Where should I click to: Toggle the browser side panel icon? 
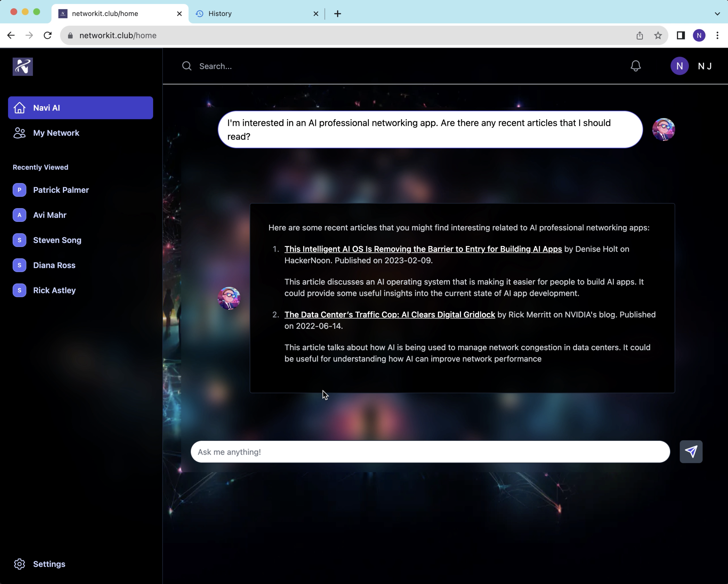click(x=681, y=35)
